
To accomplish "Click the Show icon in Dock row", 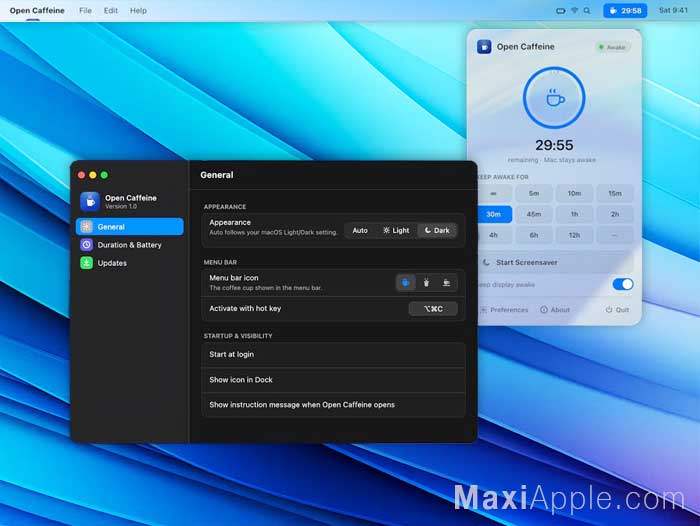I will coord(333,380).
